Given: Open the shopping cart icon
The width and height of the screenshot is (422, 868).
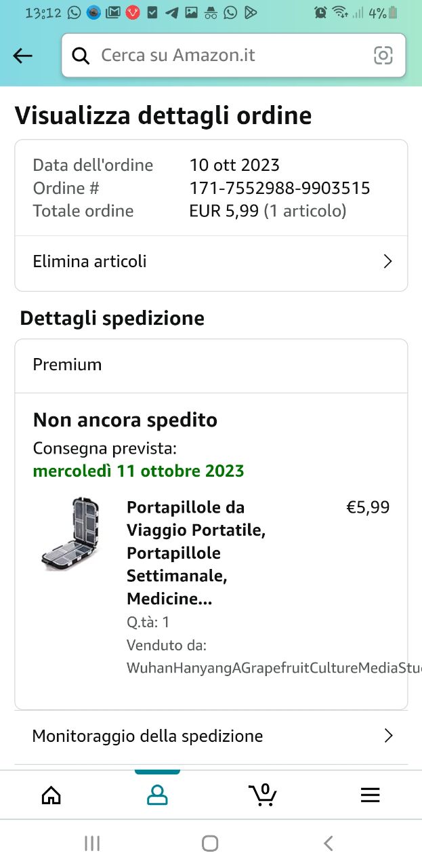Looking at the screenshot, I should pos(263,795).
